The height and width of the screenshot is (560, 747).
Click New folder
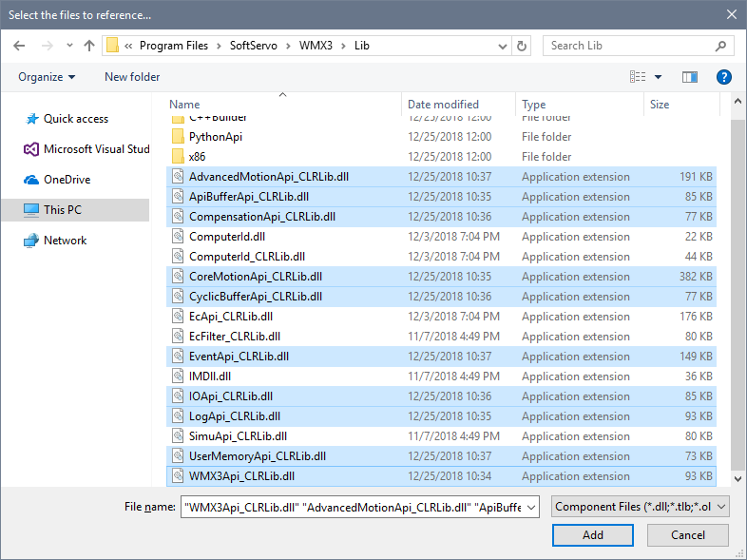pyautogui.click(x=132, y=77)
